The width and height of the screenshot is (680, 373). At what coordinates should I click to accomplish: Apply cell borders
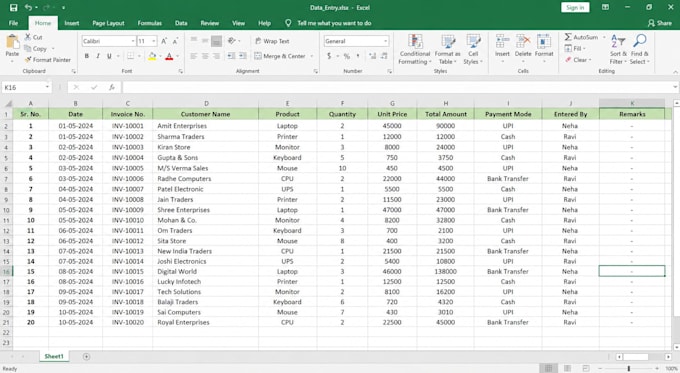click(x=131, y=56)
